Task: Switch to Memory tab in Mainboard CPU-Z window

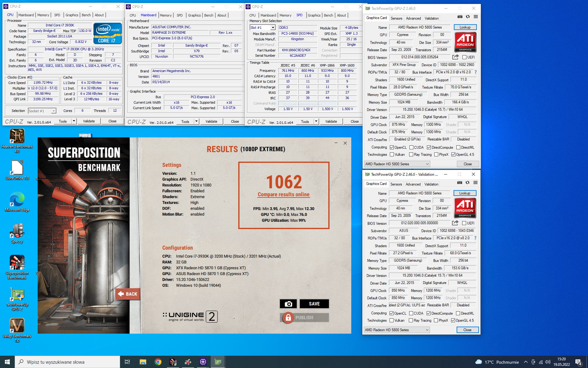Action: coord(166,15)
